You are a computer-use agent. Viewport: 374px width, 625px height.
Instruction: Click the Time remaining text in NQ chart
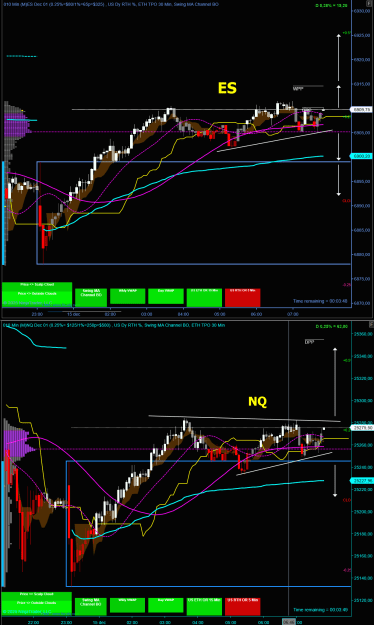[320, 610]
